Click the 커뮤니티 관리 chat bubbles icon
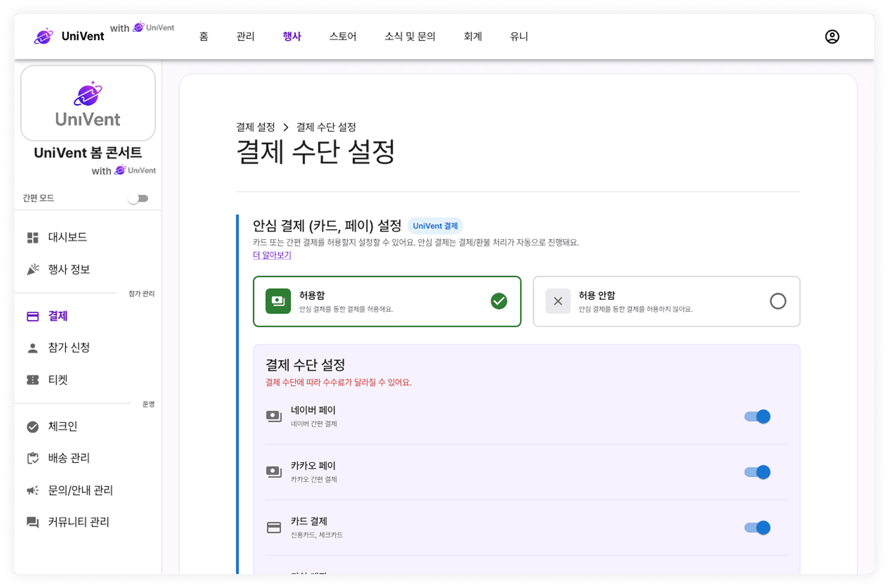Screen dimensions: 888x588 tap(33, 522)
